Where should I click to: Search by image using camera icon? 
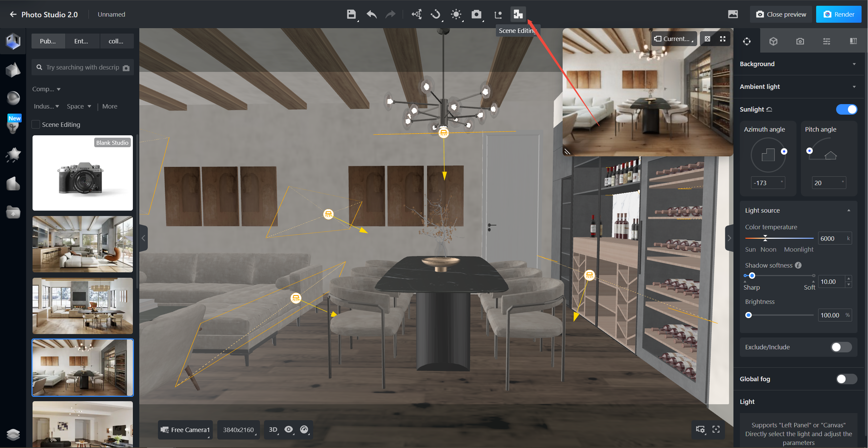[126, 68]
